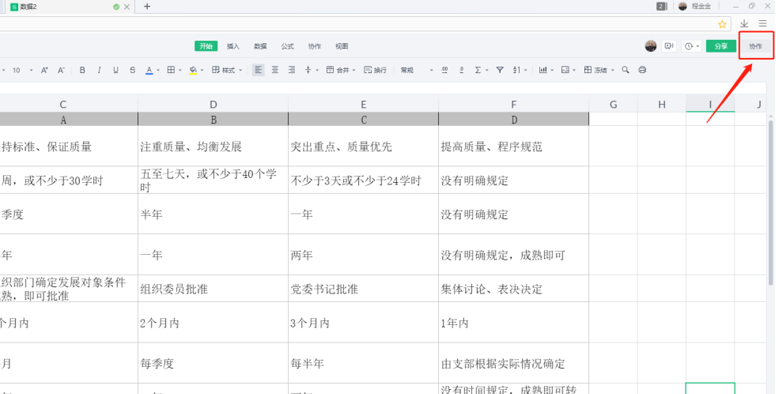The width and height of the screenshot is (776, 394).
Task: Switch to the 数据 tab
Action: tap(260, 46)
